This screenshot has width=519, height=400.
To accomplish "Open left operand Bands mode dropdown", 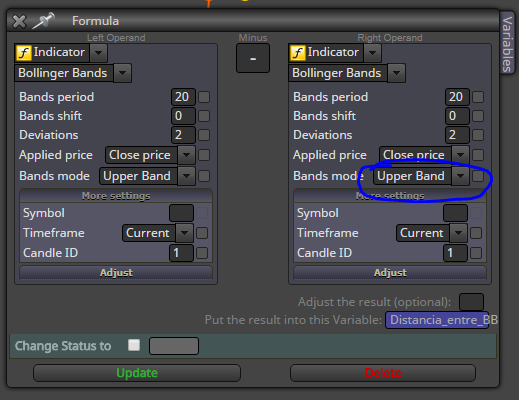I will click(x=186, y=176).
